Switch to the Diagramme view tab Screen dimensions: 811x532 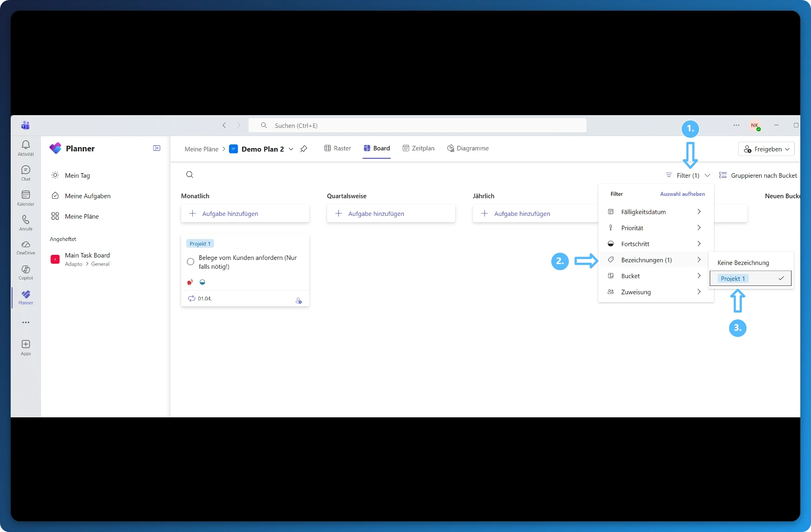pyautogui.click(x=468, y=149)
